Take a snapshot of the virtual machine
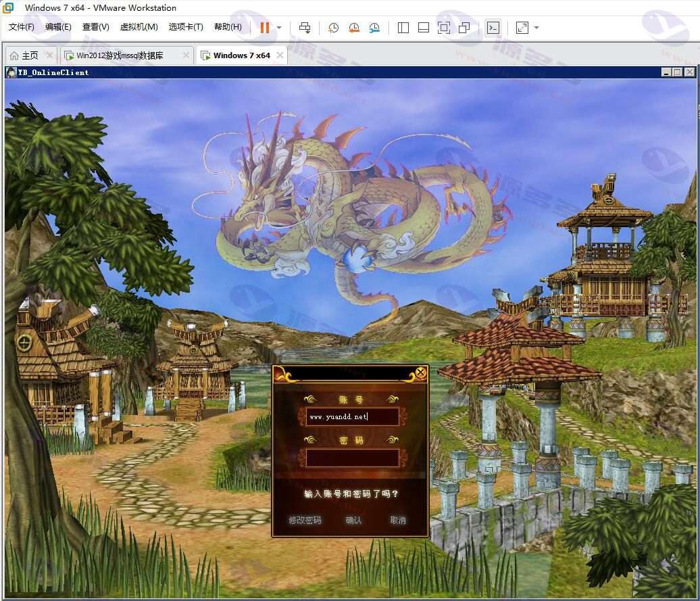 coord(333,28)
